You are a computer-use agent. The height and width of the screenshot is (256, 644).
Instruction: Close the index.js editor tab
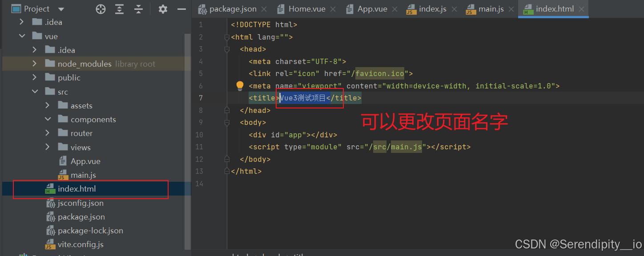[x=455, y=9]
